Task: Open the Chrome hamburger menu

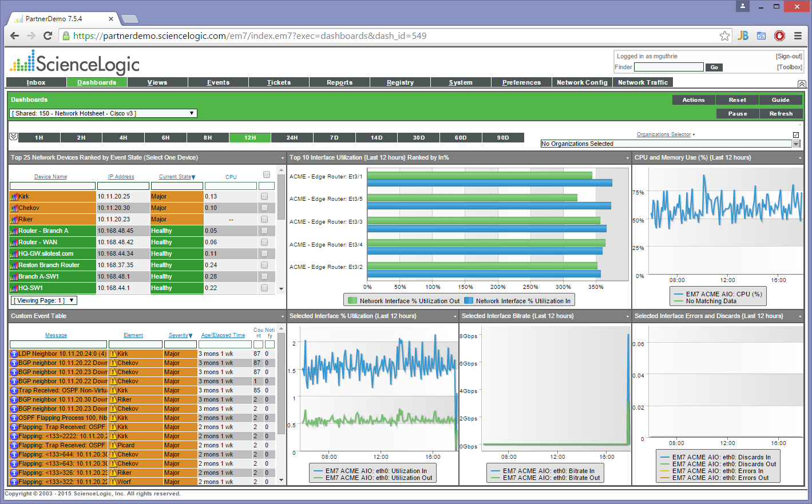Action: tap(798, 36)
